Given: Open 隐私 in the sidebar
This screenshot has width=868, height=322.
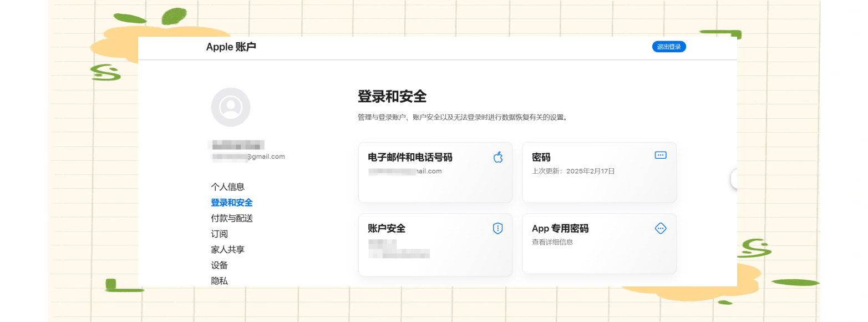Looking at the screenshot, I should (220, 280).
